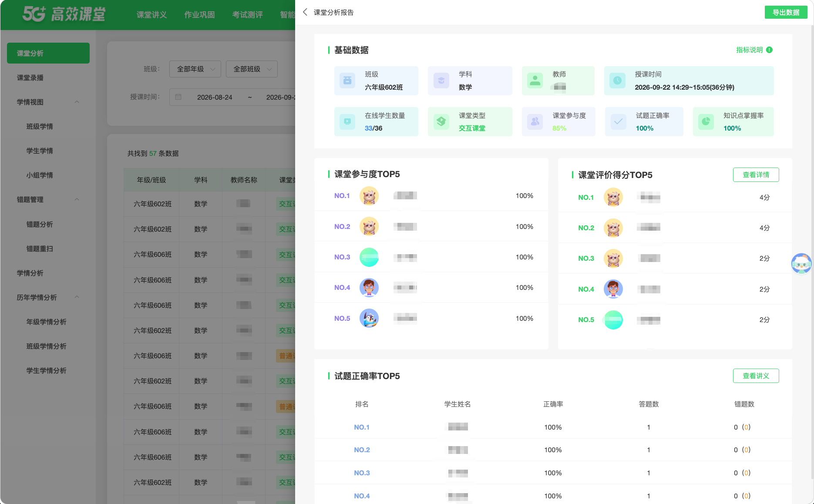Click the 课堂类型 card icon
The image size is (814, 504).
tap(441, 121)
